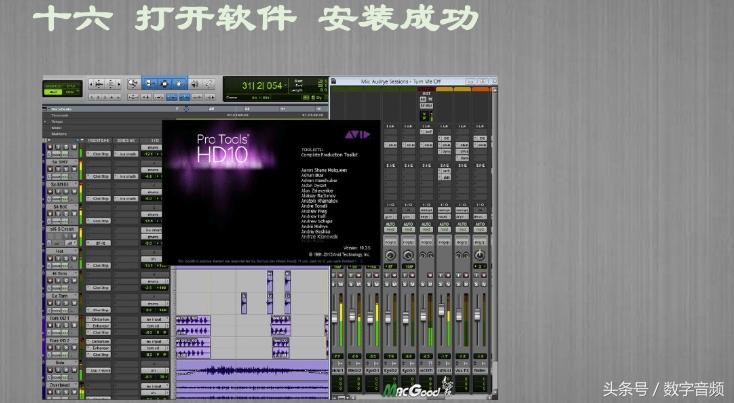Screen dimensions: 734x403
Task: Click the Bars|Beats ruler name
Action: point(61,109)
